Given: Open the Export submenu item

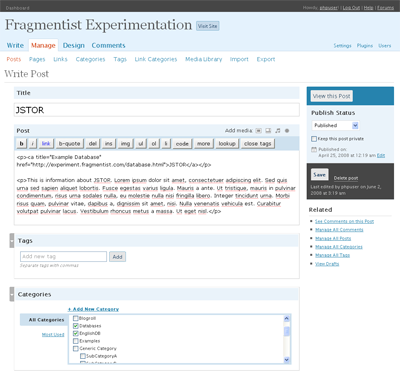Looking at the screenshot, I should click(x=266, y=59).
